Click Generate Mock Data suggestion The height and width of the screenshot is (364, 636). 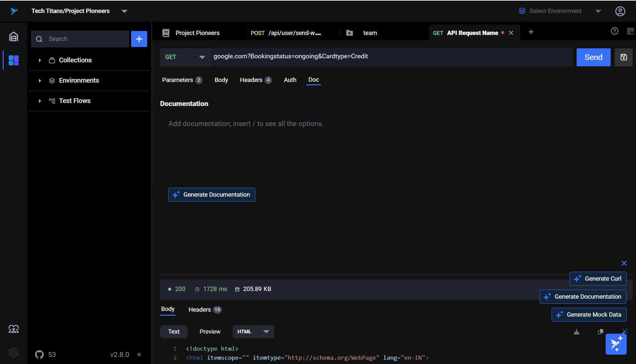point(589,315)
